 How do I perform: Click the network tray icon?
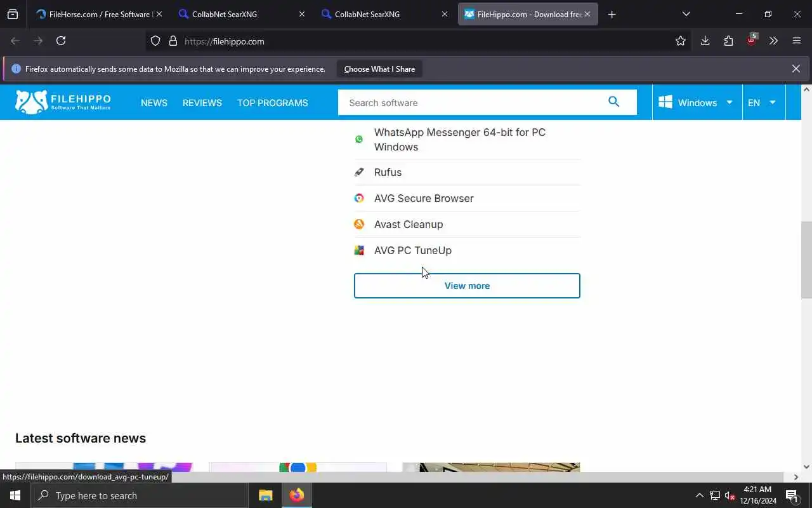[714, 495]
